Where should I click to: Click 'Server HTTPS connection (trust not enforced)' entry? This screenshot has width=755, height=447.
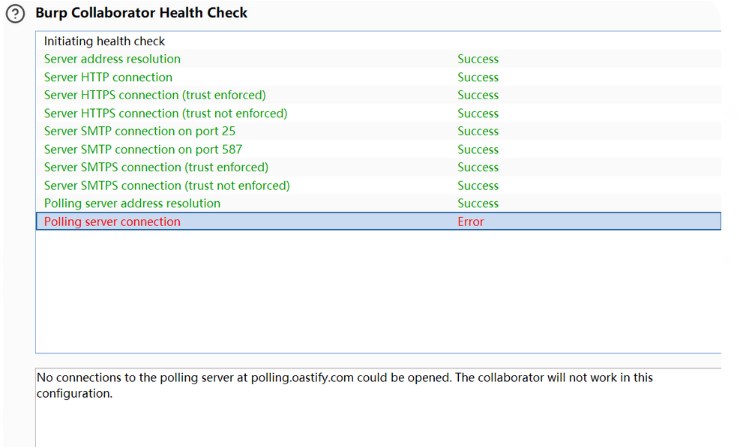[165, 113]
